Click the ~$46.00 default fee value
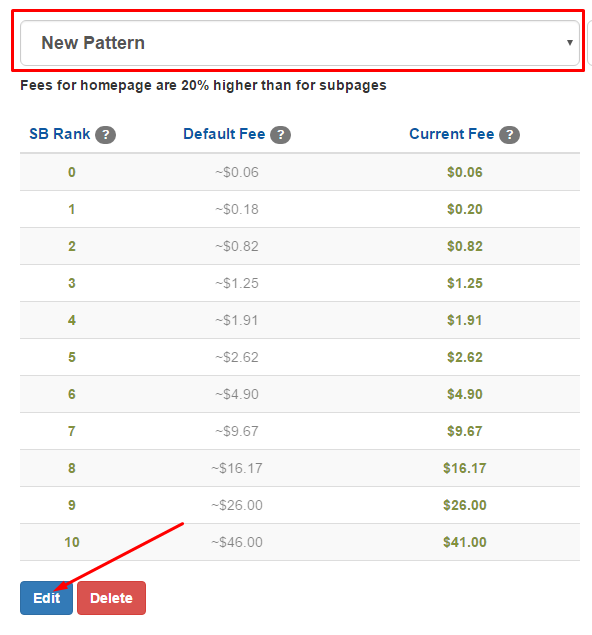This screenshot has width=592, height=635. tap(237, 542)
